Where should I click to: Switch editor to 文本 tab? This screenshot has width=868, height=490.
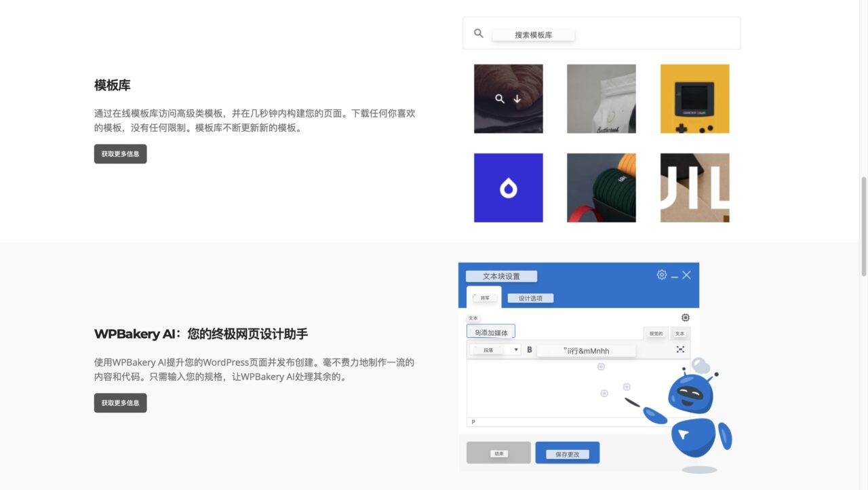680,333
